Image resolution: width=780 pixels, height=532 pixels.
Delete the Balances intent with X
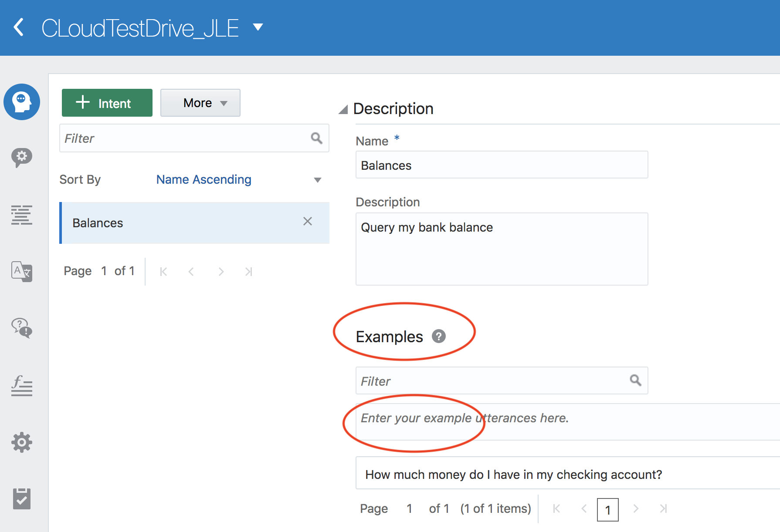pyautogui.click(x=308, y=221)
